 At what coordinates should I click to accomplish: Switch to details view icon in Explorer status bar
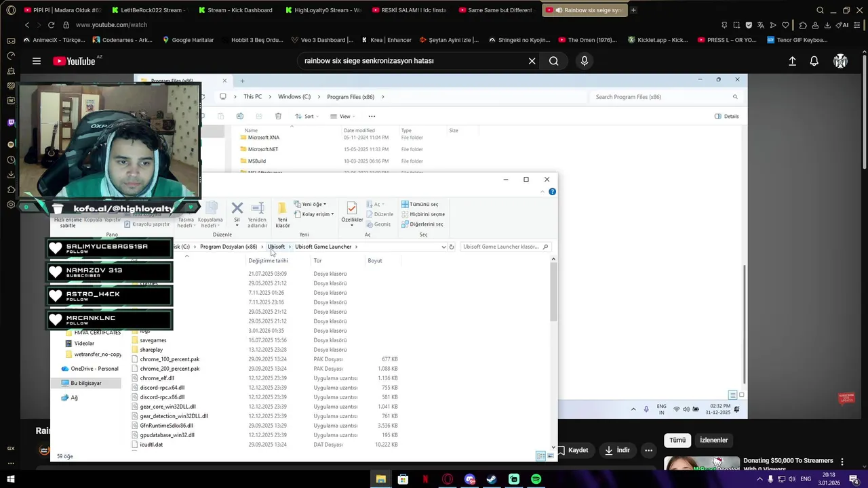(x=540, y=456)
